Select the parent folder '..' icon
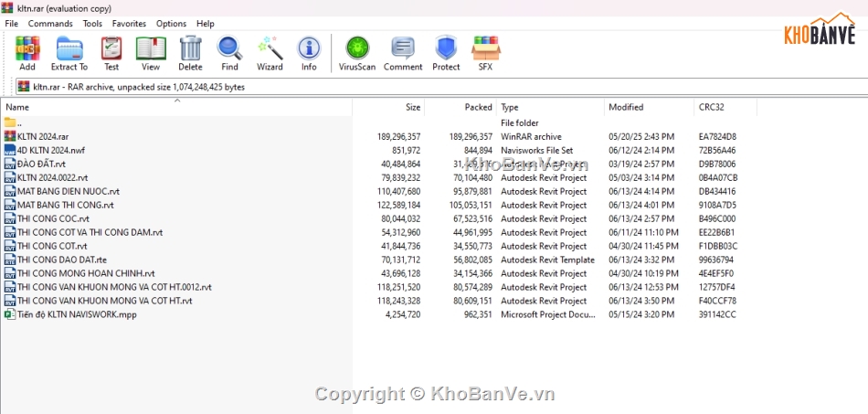This screenshot has height=414, width=868. [x=9, y=122]
